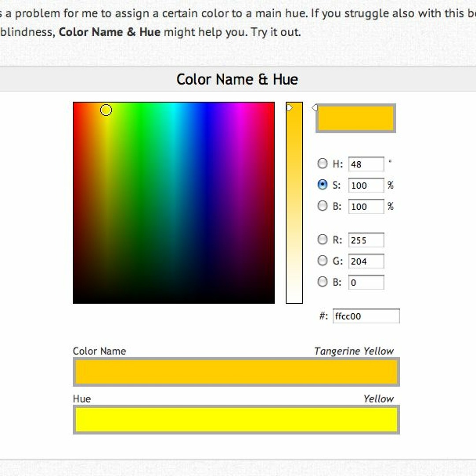The width and height of the screenshot is (476, 476).
Task: Click the hue input field showing 48
Action: click(x=366, y=164)
